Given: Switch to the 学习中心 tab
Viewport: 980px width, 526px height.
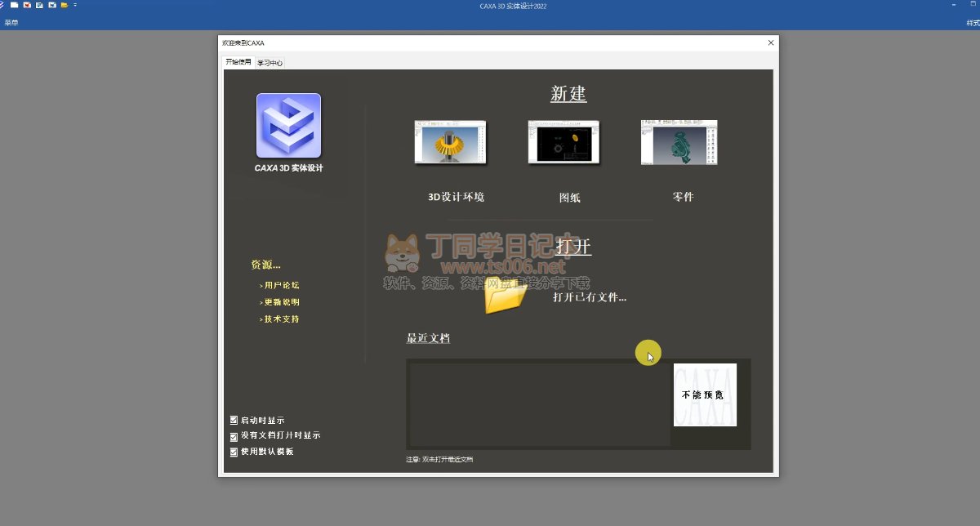Looking at the screenshot, I should 269,63.
